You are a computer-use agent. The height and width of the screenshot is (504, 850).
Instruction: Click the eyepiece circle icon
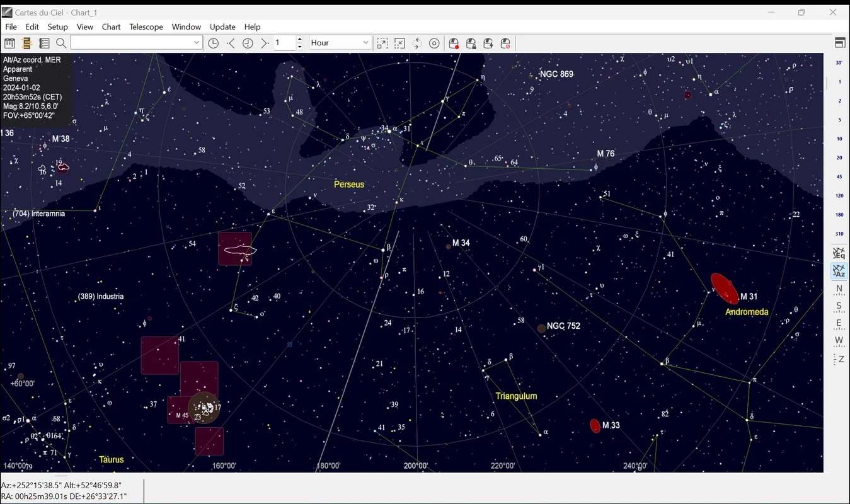pos(434,43)
